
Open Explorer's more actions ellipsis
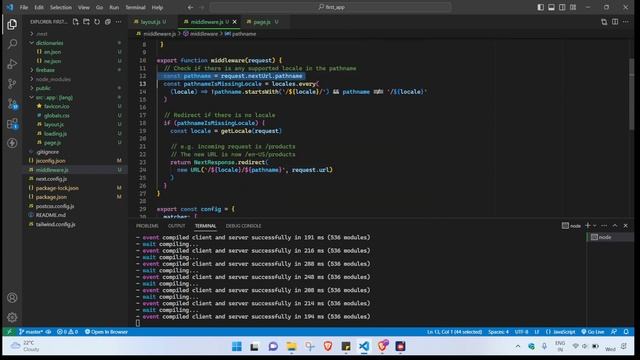[118, 22]
